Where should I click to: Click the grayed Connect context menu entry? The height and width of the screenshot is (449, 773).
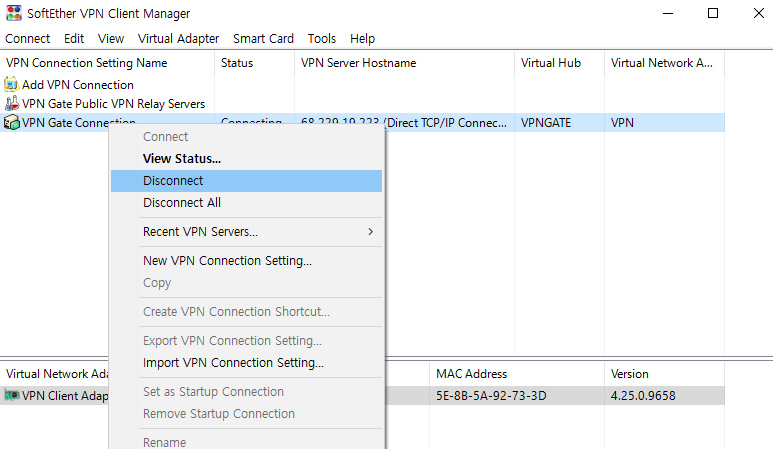pos(246,137)
